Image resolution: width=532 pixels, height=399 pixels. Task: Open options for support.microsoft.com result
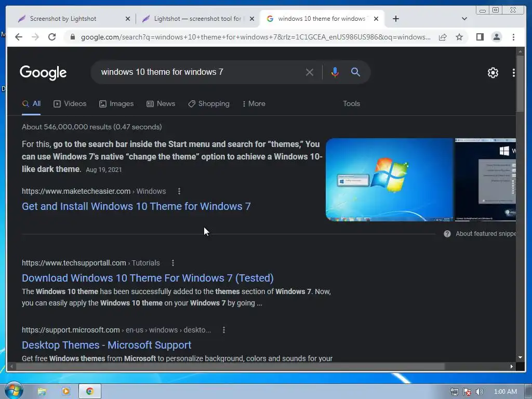pyautogui.click(x=223, y=330)
